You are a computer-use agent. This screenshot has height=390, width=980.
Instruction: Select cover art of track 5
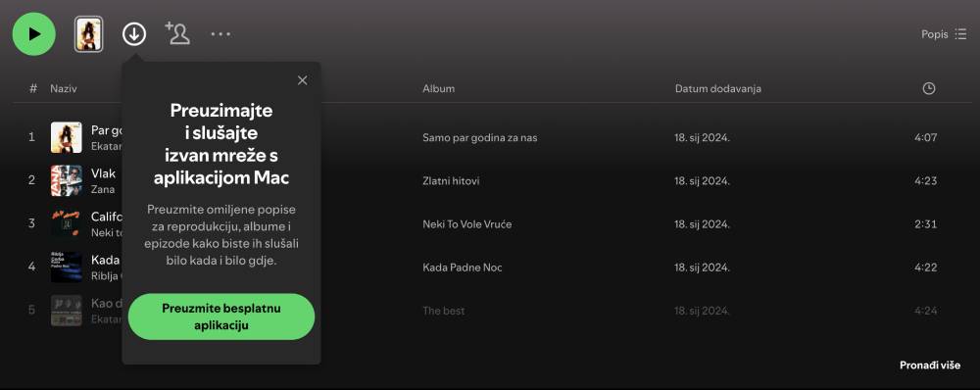pyautogui.click(x=67, y=311)
